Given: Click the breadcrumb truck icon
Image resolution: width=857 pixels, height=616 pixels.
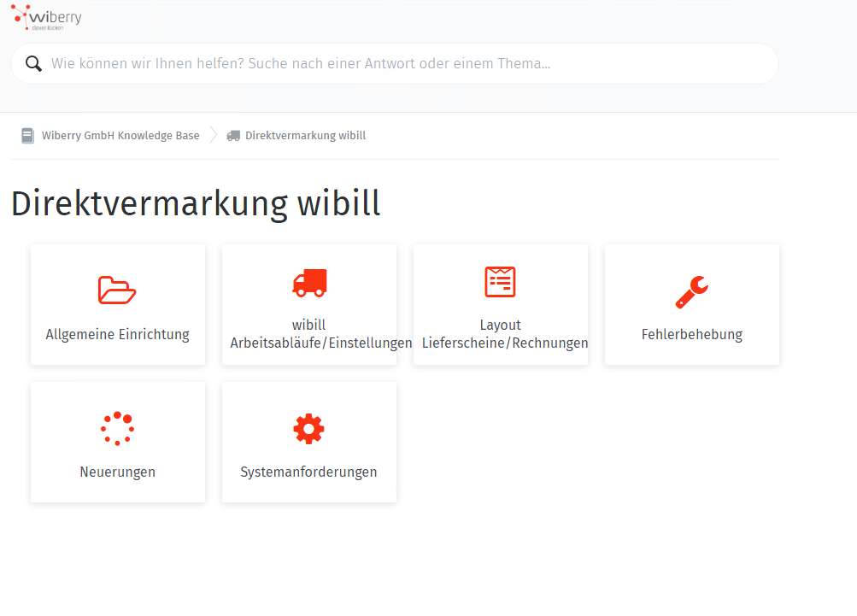Looking at the screenshot, I should 233,136.
